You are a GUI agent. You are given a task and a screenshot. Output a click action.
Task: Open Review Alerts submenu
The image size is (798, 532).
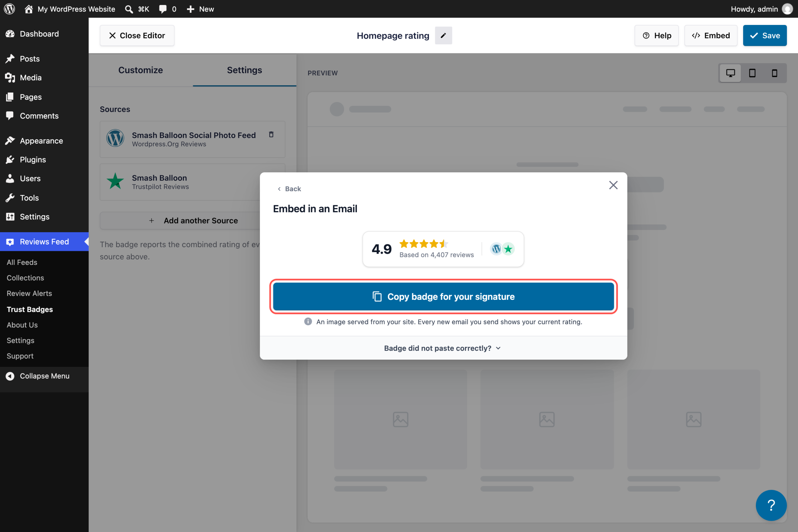[29, 294]
